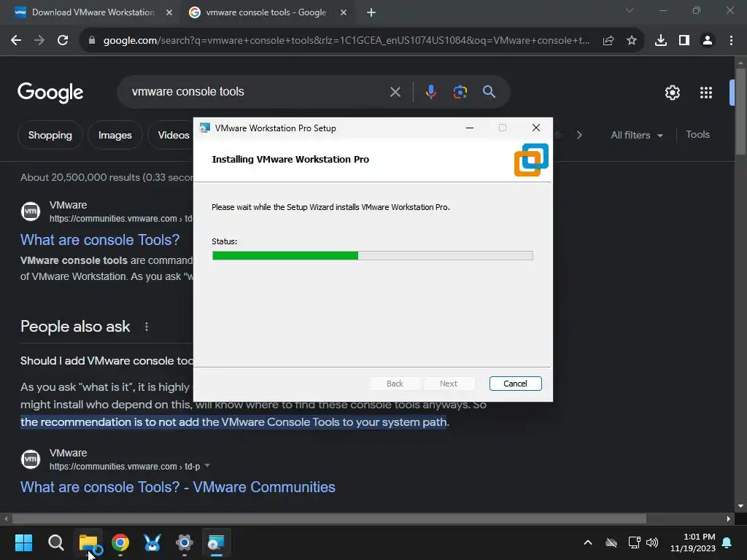The height and width of the screenshot is (560, 747).
Task: Click the browser back arrow
Action: (16, 41)
